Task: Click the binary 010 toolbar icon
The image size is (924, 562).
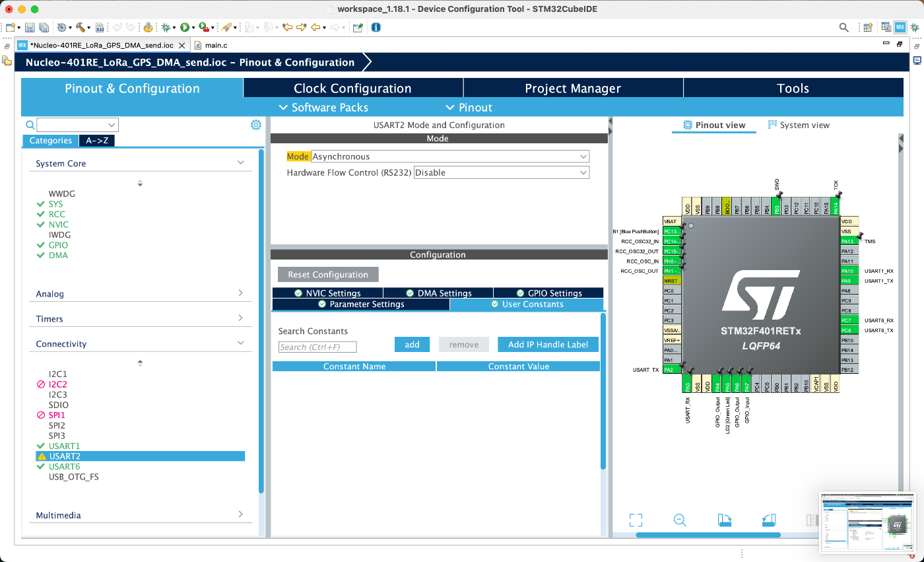Action: pos(100,27)
